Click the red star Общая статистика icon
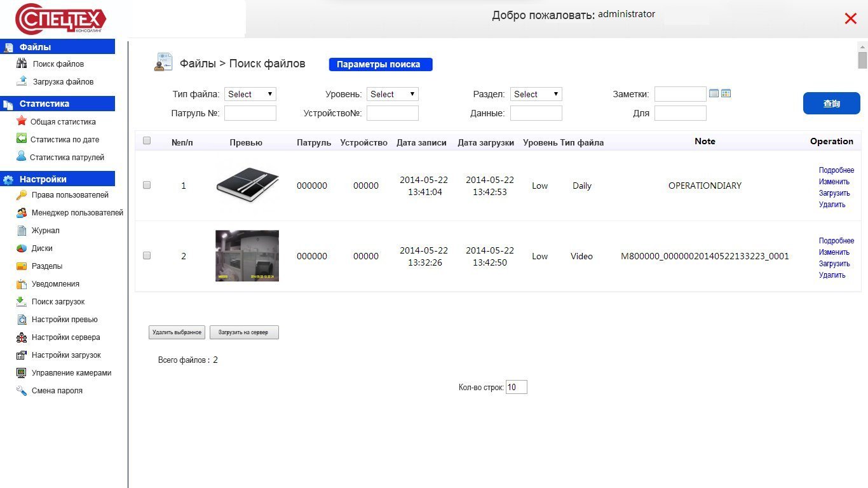The height and width of the screenshot is (488, 868). pos(22,121)
